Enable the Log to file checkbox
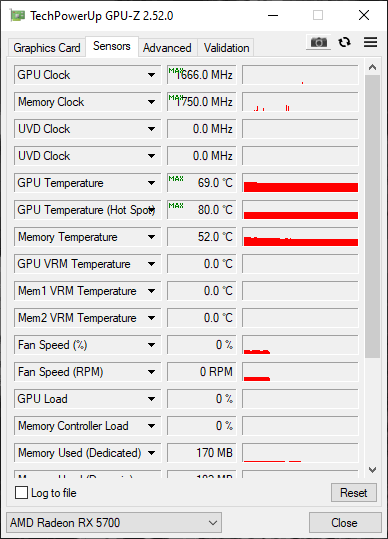Image resolution: width=388 pixels, height=539 pixels. [21, 493]
